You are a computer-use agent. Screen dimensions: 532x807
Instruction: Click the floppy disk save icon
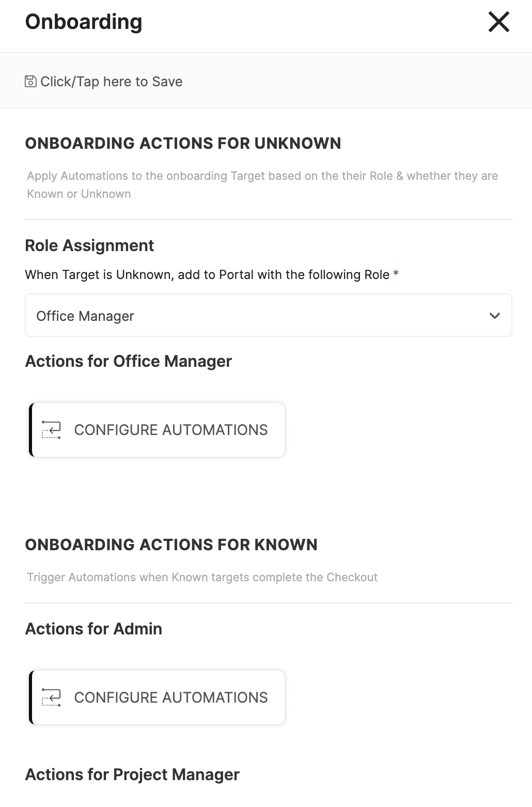click(30, 82)
